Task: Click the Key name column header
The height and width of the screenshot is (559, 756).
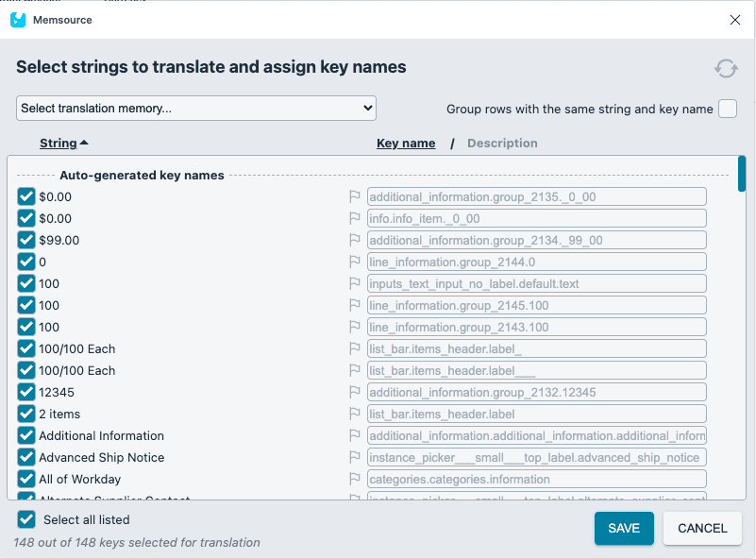Action: point(406,144)
